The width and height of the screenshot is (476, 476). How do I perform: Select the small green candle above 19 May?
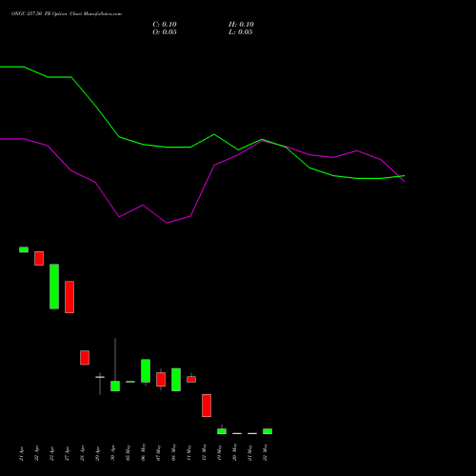(x=222, y=431)
